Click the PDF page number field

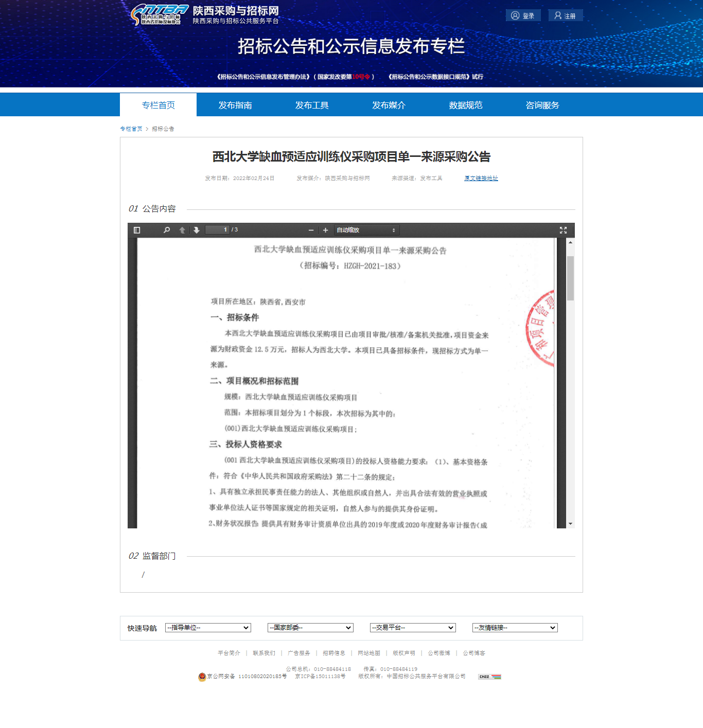pos(217,230)
